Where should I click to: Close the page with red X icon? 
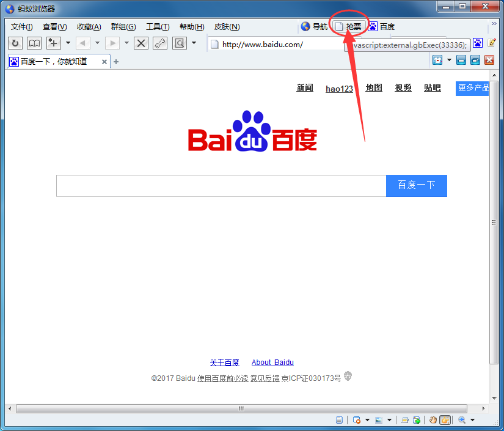pyautogui.click(x=489, y=60)
